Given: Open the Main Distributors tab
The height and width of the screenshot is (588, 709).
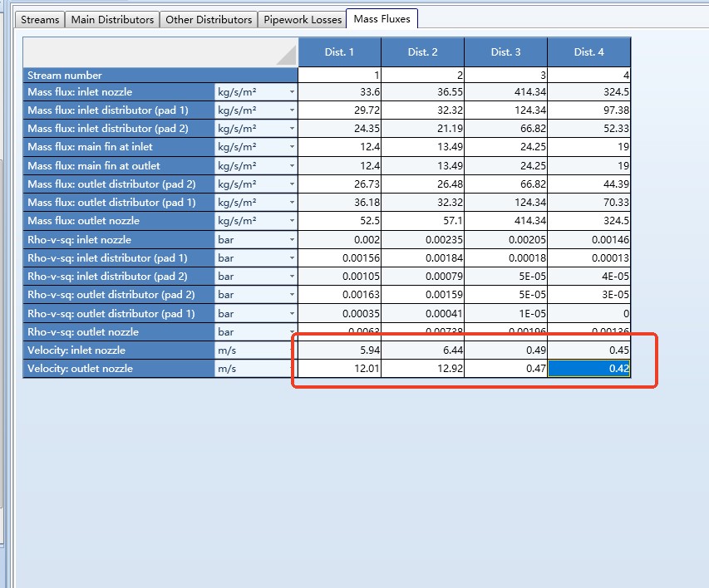Looking at the screenshot, I should (112, 19).
